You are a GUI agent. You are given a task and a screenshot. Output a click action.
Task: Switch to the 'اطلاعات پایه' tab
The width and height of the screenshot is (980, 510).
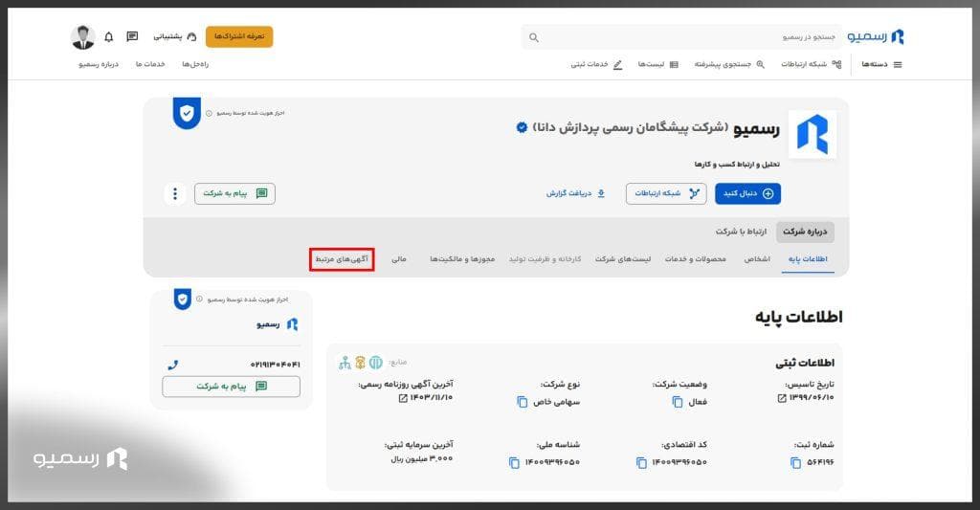coord(808,259)
